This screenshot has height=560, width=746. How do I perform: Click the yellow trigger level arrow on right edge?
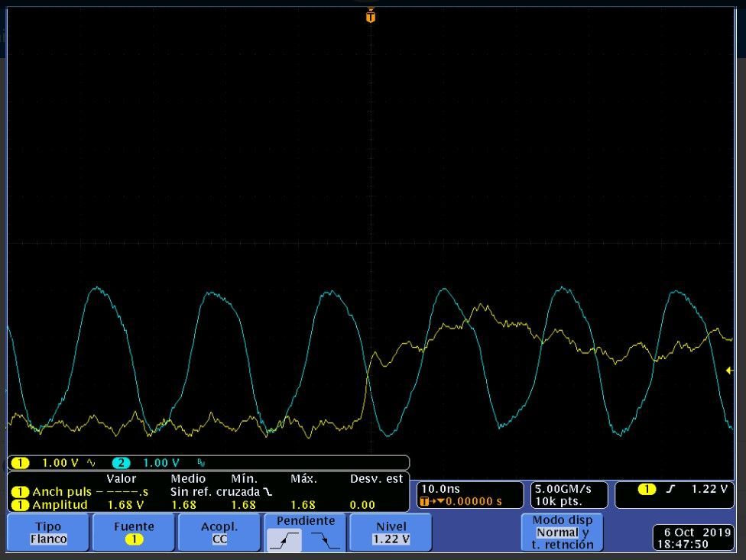(x=728, y=371)
